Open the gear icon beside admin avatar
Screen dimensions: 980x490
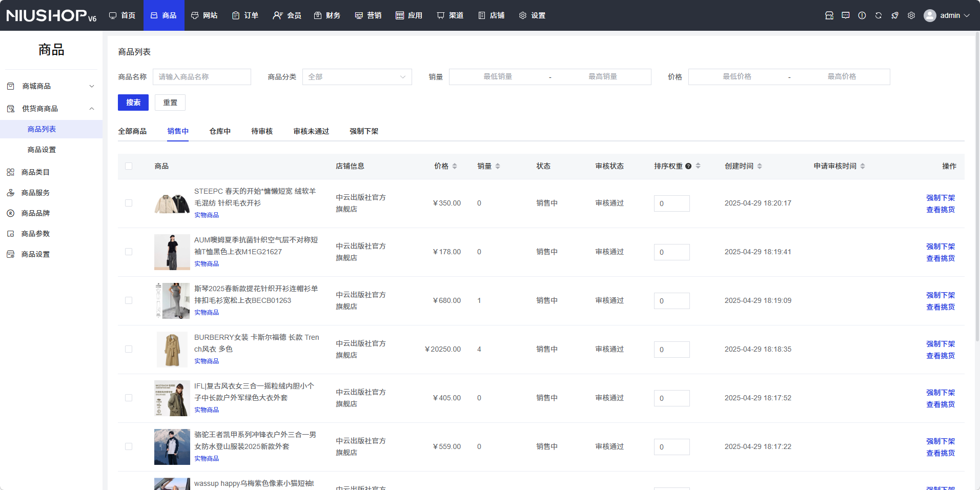click(911, 15)
